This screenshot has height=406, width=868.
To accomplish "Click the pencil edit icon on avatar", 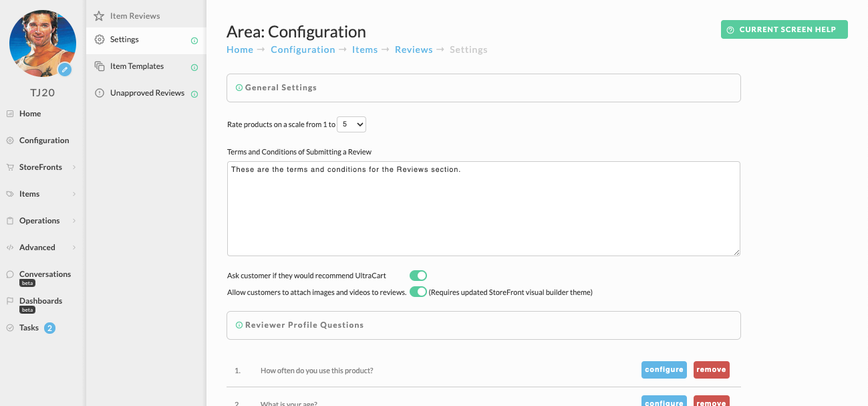I will [x=65, y=70].
